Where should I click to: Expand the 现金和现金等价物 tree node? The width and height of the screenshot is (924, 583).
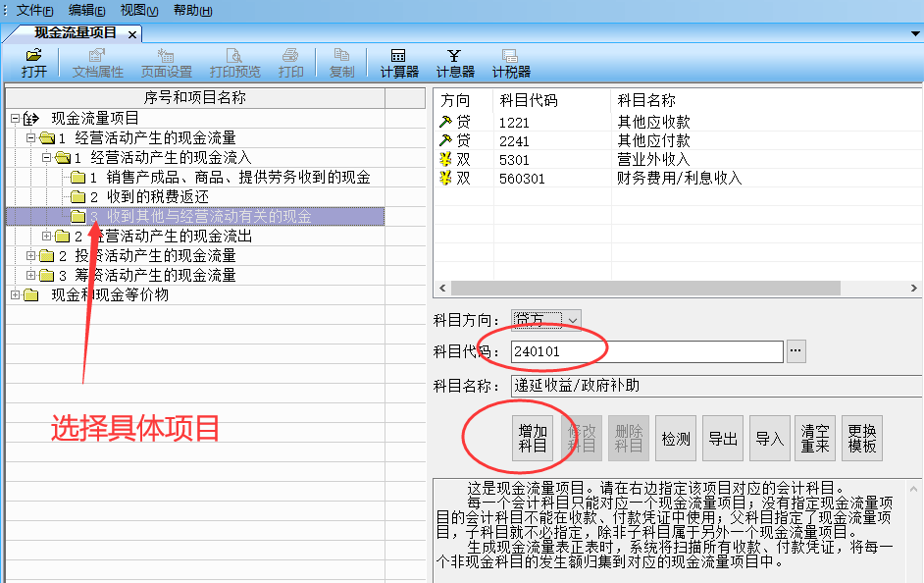15,295
